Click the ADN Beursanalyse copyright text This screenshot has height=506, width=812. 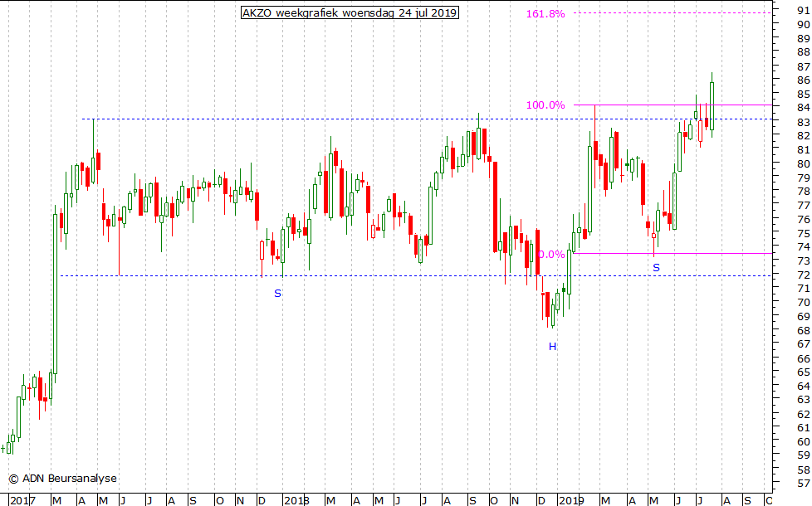click(62, 479)
